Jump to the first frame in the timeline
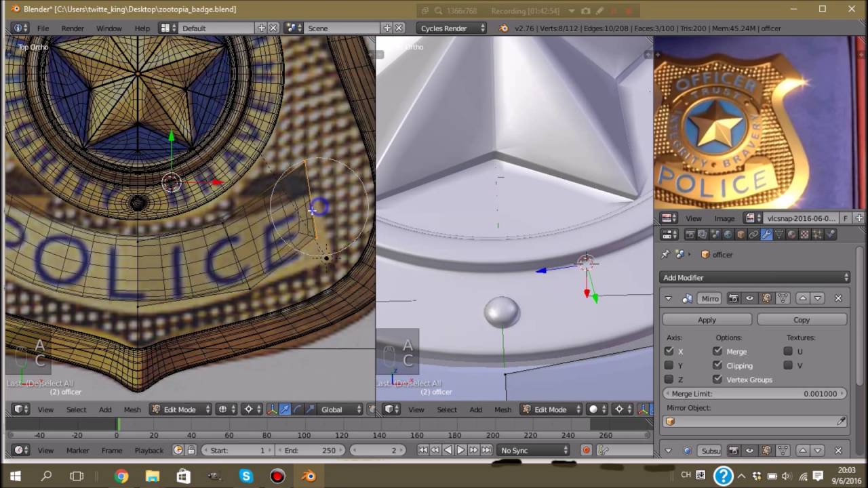Image resolution: width=868 pixels, height=488 pixels. [x=422, y=450]
